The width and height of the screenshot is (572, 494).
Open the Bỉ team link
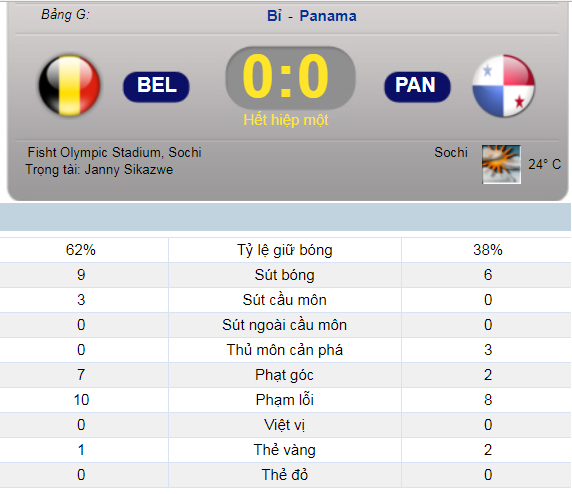(274, 16)
